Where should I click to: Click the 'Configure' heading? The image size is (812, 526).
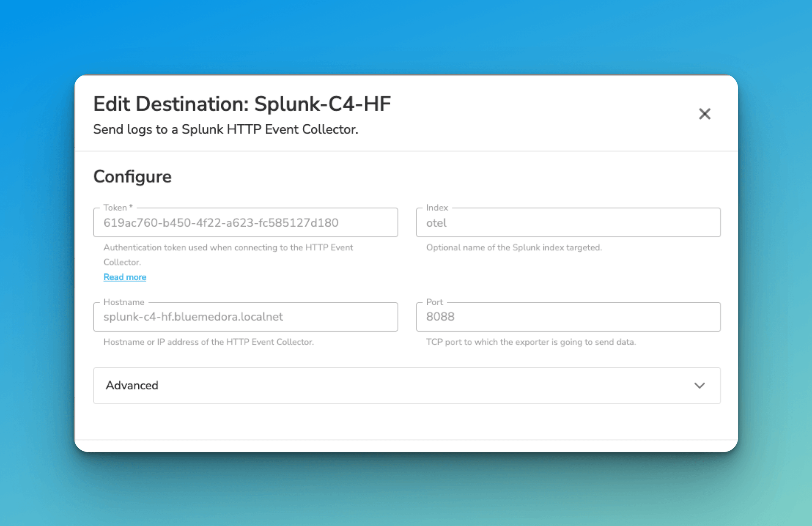click(x=132, y=177)
